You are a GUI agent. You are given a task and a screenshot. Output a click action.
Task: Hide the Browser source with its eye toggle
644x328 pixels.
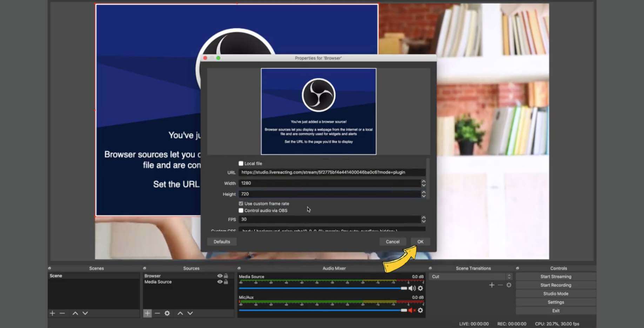[x=219, y=276]
